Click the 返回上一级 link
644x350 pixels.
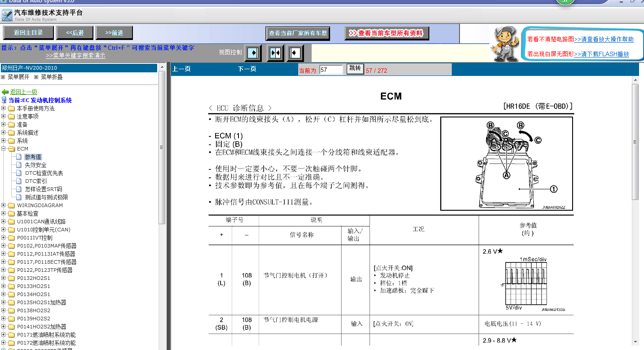pyautogui.click(x=24, y=92)
